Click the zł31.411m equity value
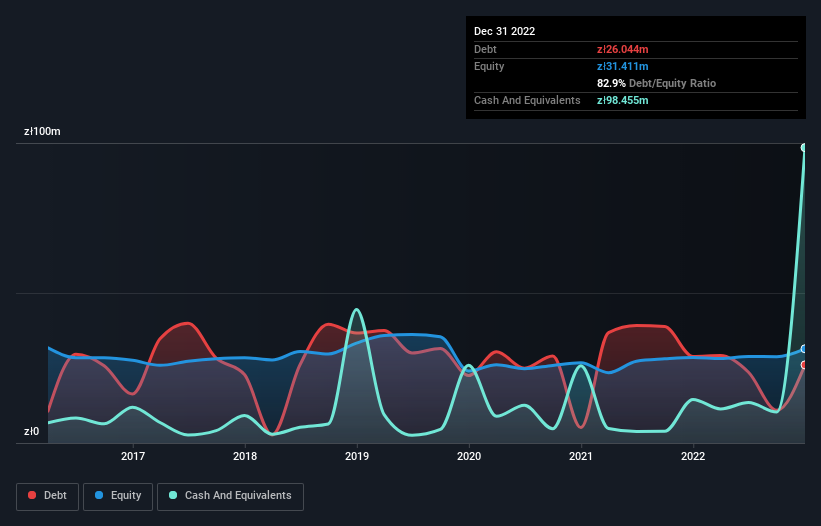Viewport: 821px width, 526px height. [623, 66]
